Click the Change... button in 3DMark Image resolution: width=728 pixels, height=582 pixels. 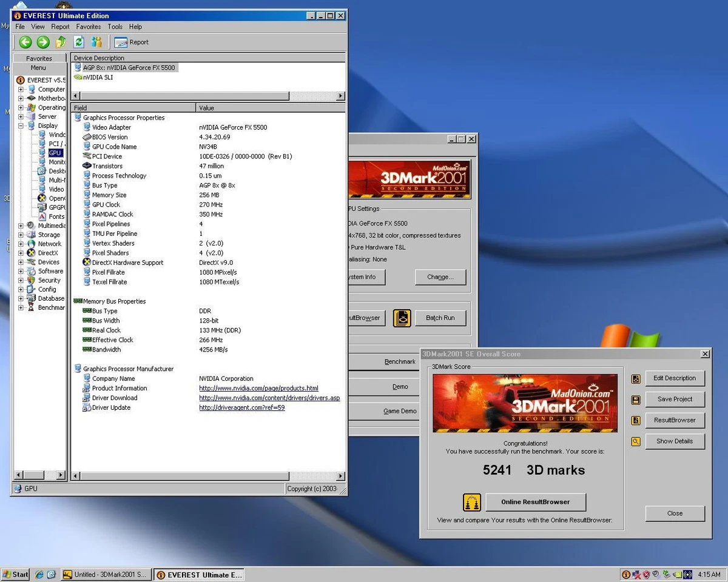click(440, 277)
